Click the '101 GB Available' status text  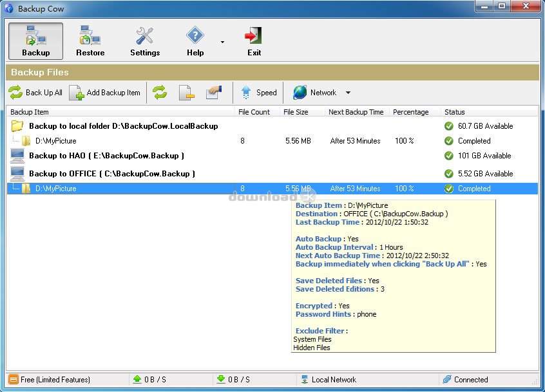[484, 156]
